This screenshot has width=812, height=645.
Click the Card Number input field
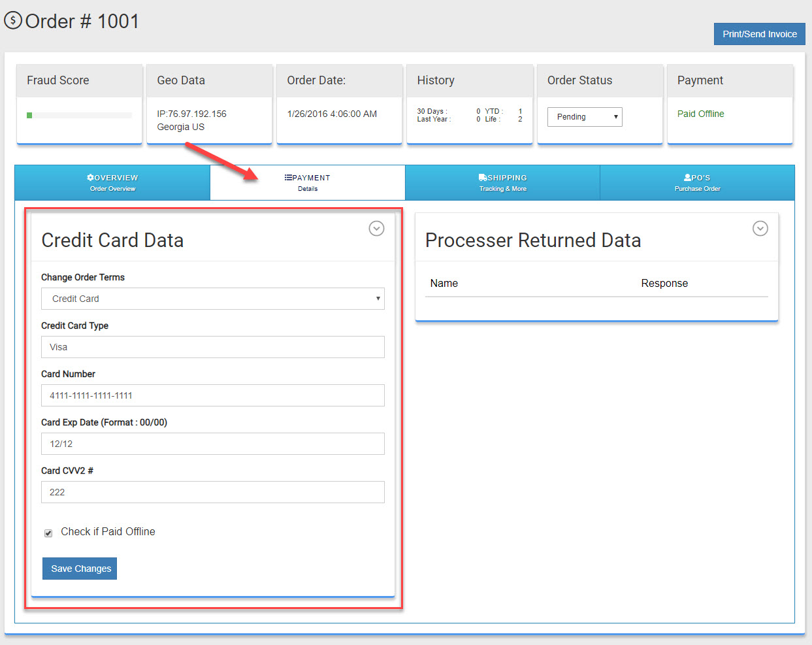(212, 395)
